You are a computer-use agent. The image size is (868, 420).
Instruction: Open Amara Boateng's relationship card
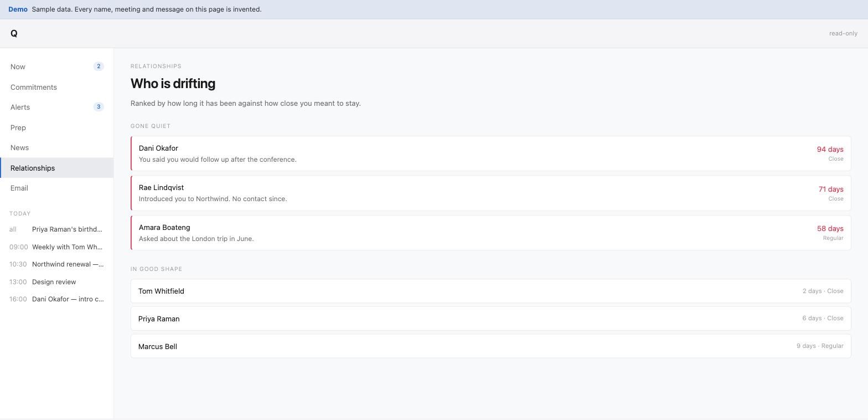490,233
